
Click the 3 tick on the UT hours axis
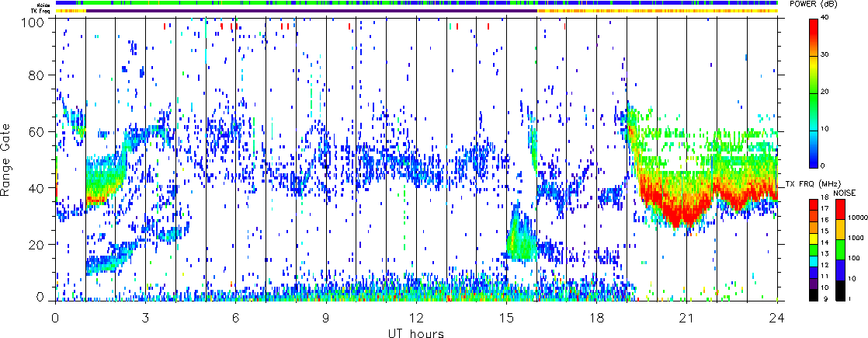[x=146, y=318]
